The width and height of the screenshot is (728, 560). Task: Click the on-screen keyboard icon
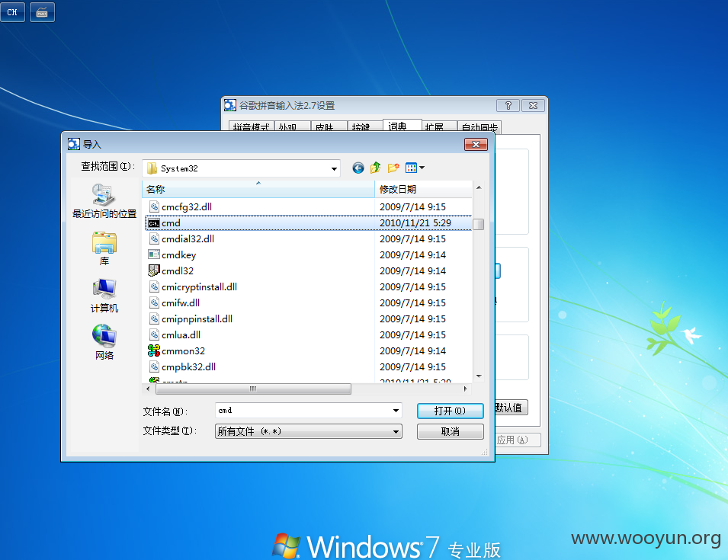(42, 12)
